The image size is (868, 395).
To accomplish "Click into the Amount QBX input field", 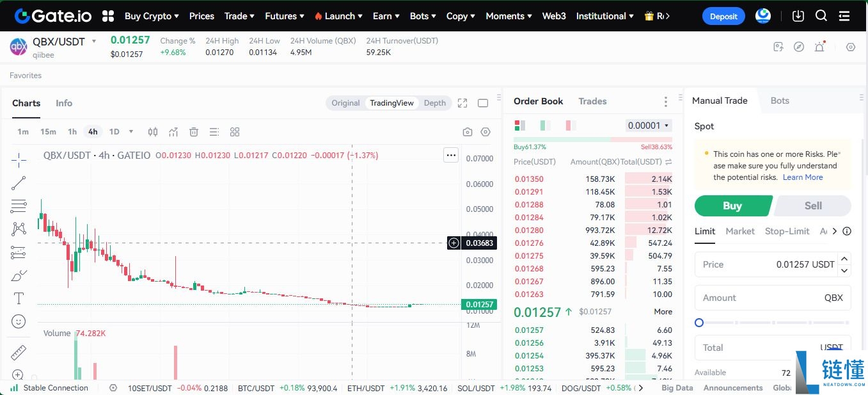I will tap(773, 298).
